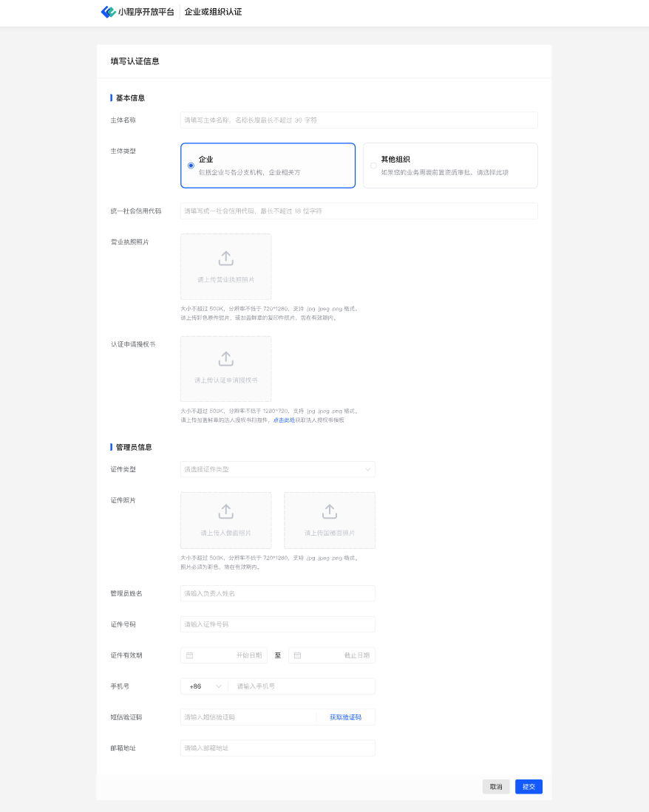The height and width of the screenshot is (812, 649).
Task: Focus the 邮箱地址 input box
Action: tap(277, 748)
